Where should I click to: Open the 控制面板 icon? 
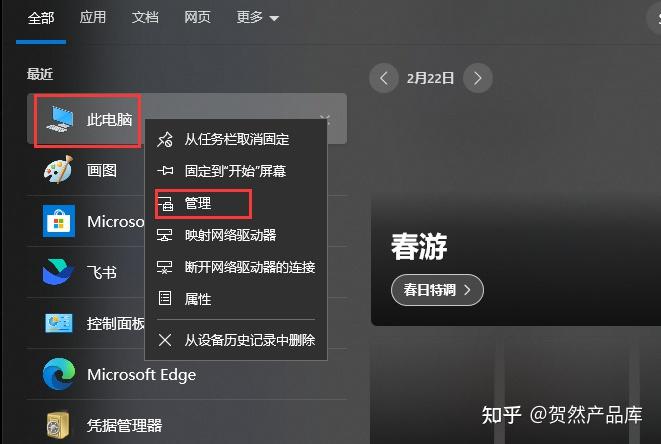click(59, 323)
